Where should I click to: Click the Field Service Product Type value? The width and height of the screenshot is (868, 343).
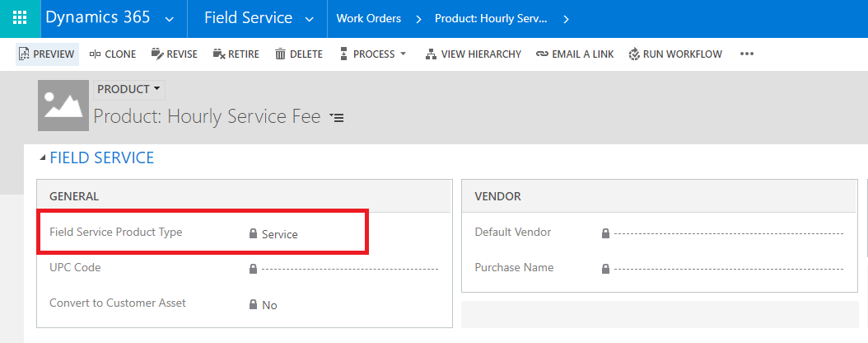coord(279,234)
